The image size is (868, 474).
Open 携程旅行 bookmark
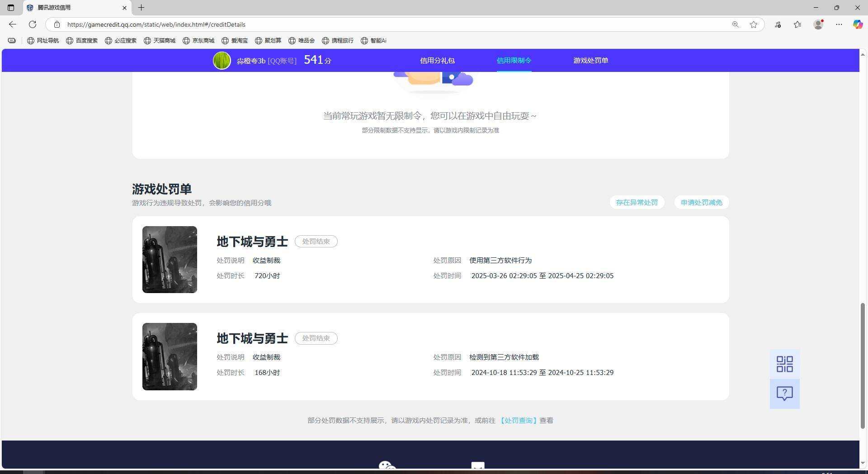(x=338, y=41)
